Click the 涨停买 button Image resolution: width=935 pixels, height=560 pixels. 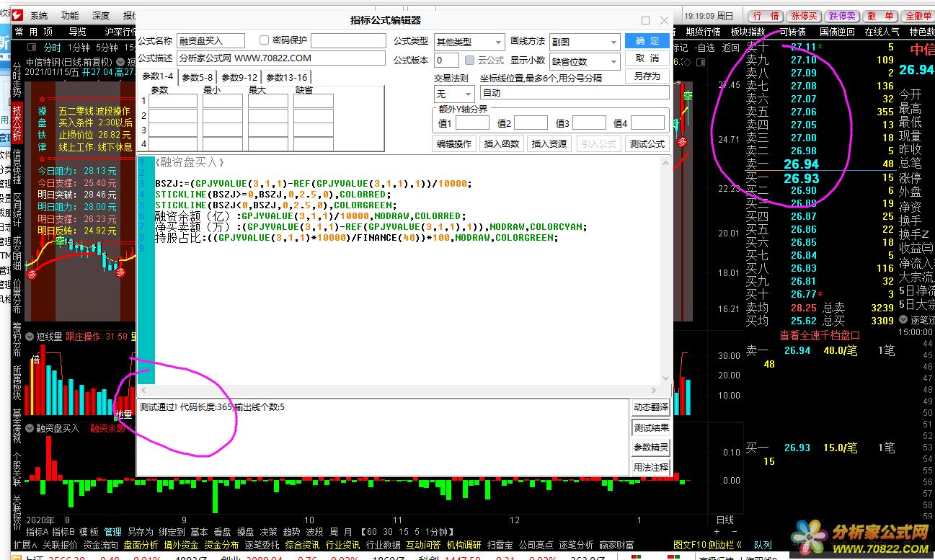[804, 16]
